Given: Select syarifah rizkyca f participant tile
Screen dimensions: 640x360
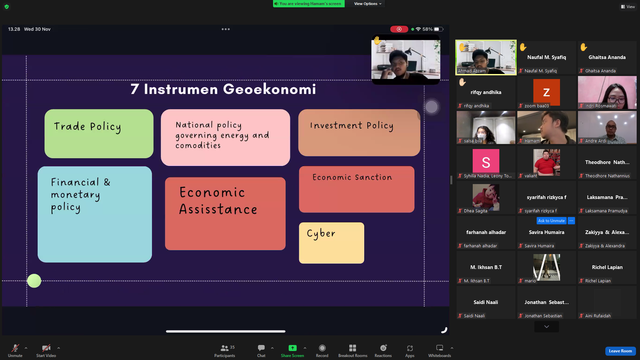Looking at the screenshot, I should pyautogui.click(x=547, y=198).
